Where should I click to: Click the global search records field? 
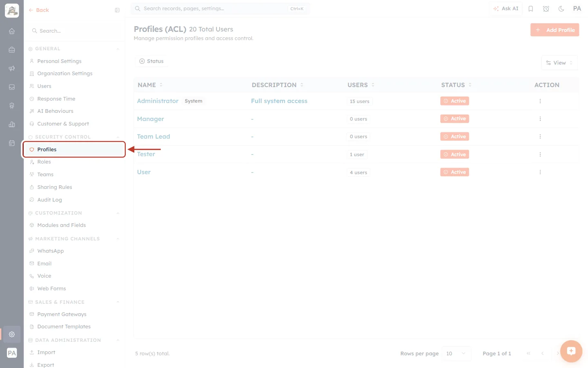tap(220, 9)
